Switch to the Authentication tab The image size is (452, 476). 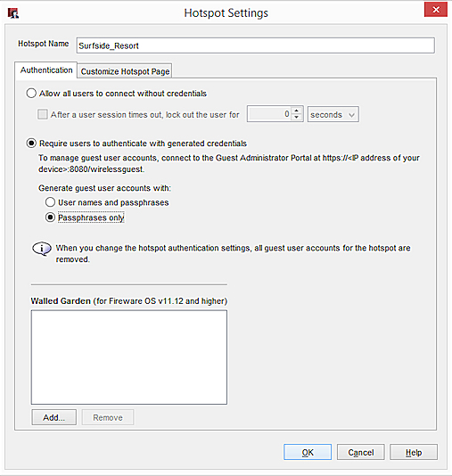click(46, 70)
